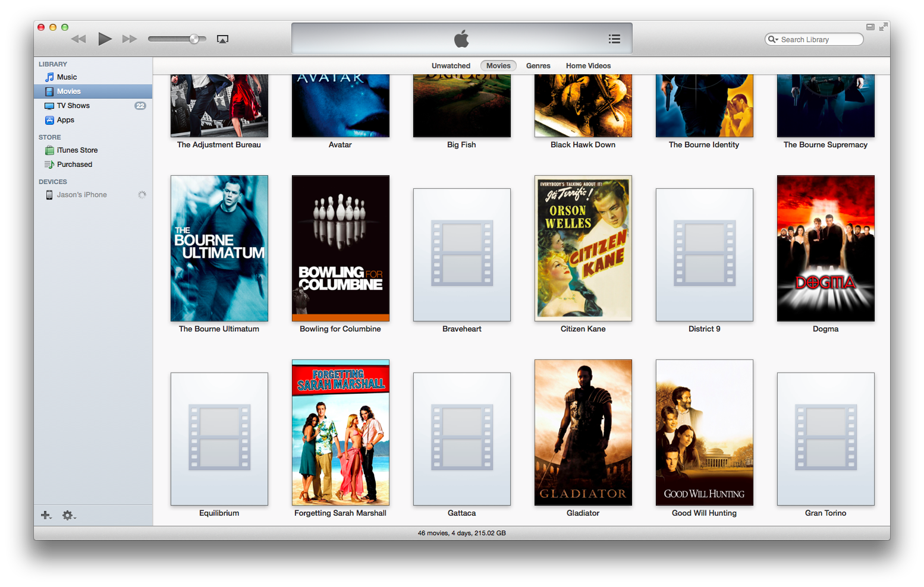Open the add playlist plus menu
The image size is (924, 587).
(x=46, y=515)
